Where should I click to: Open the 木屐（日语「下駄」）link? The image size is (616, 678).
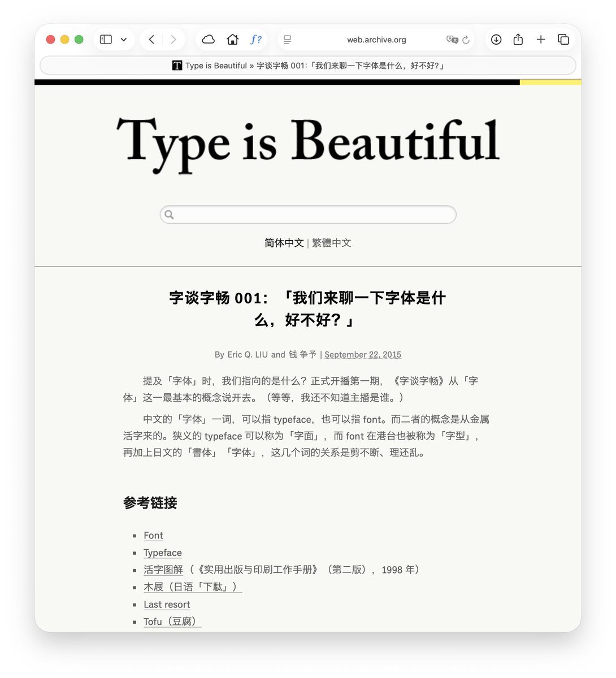[x=193, y=587]
